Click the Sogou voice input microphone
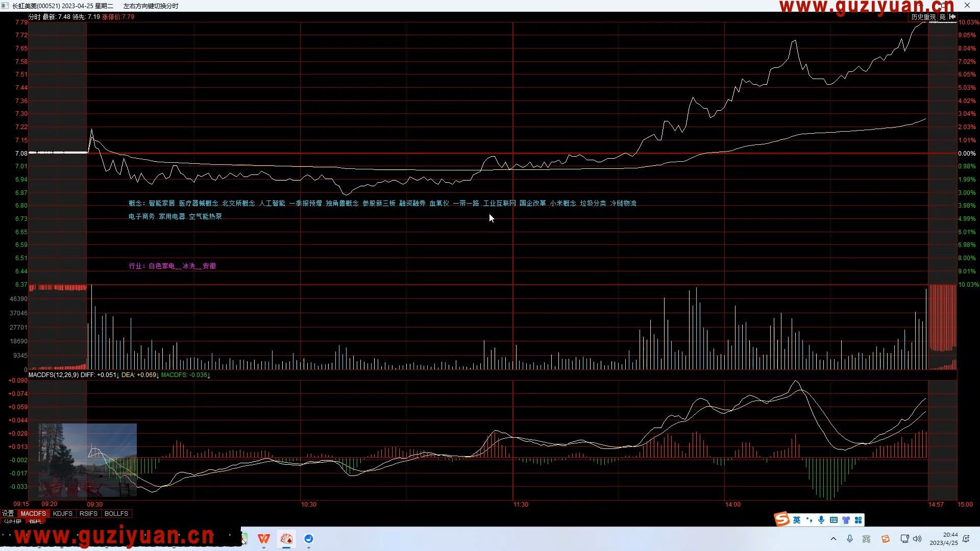The width and height of the screenshot is (980, 551). pyautogui.click(x=821, y=520)
